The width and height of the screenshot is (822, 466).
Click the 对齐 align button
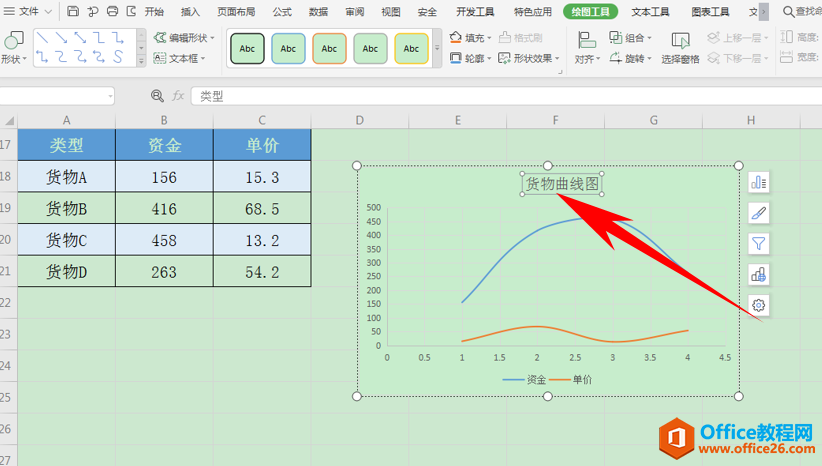[x=586, y=48]
